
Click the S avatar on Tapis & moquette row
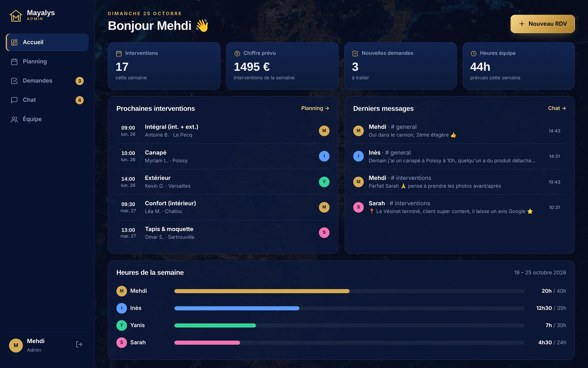click(324, 233)
